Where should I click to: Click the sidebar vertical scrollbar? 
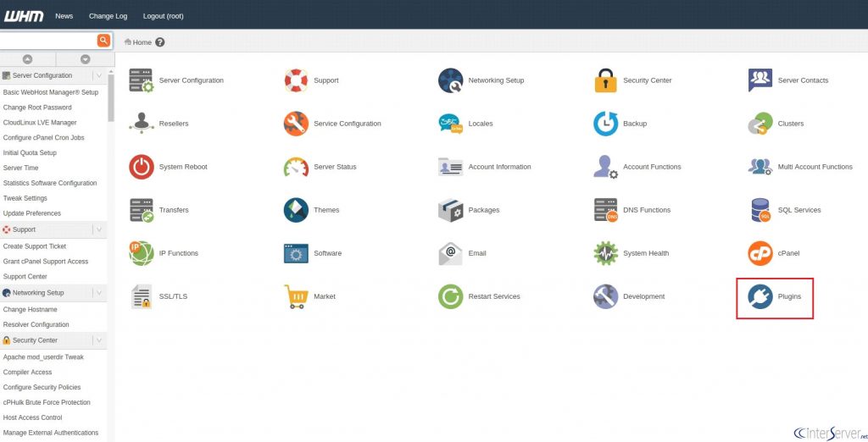tap(111, 97)
